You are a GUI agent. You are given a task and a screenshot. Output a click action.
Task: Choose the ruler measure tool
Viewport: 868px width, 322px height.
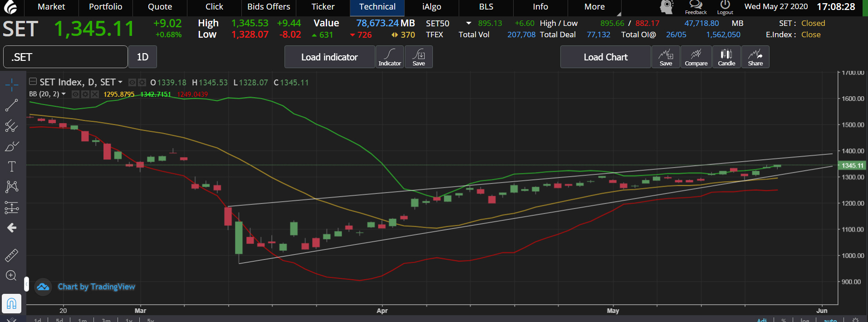[x=12, y=255]
